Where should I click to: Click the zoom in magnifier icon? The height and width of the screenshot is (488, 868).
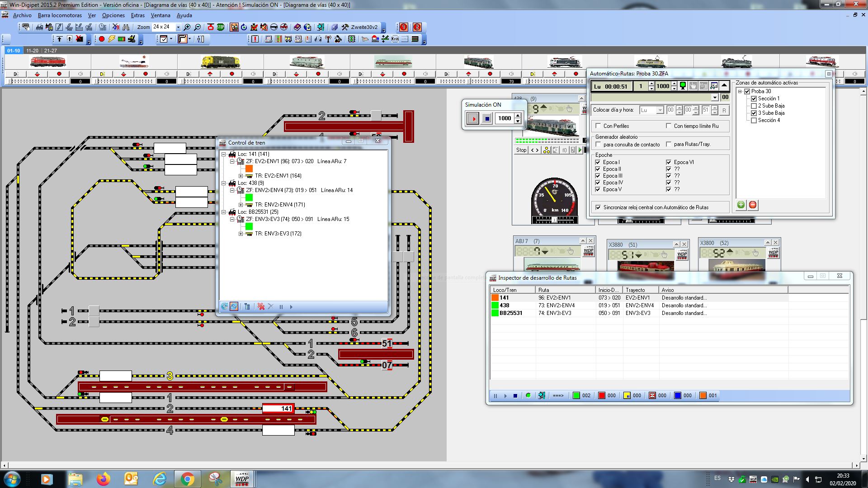pos(187,27)
